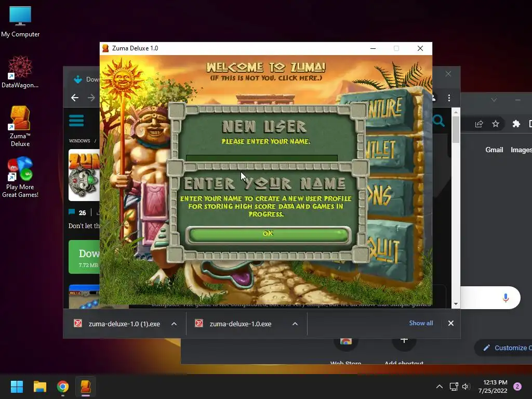Switch to Chrome from taskbar
532x399 pixels.
coord(63,387)
